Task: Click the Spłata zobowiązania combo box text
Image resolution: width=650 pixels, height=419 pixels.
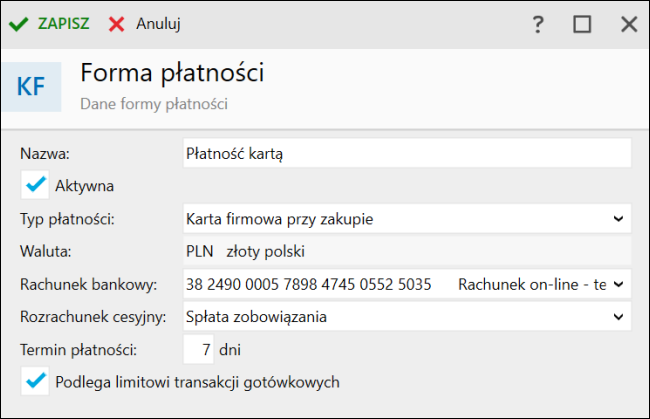Action: [x=256, y=317]
